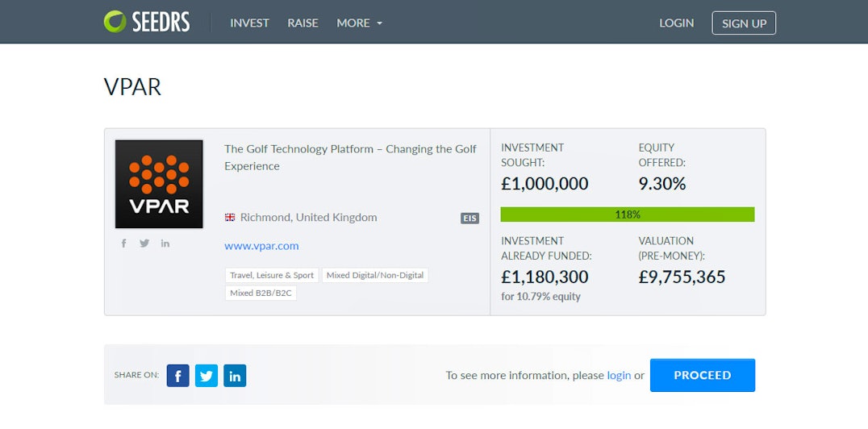Click LOGIN in the header

[677, 23]
